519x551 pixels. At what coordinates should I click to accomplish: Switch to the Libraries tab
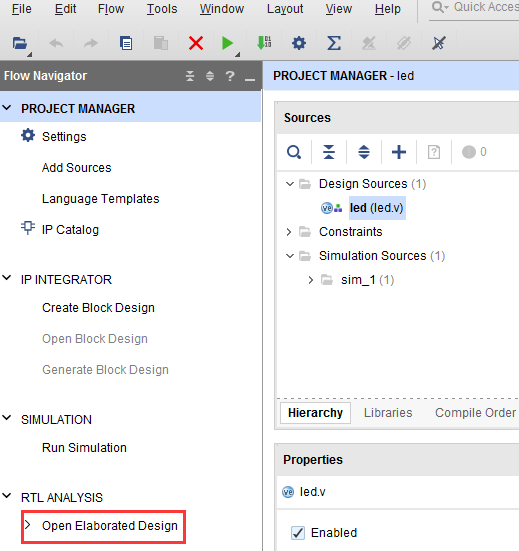388,413
